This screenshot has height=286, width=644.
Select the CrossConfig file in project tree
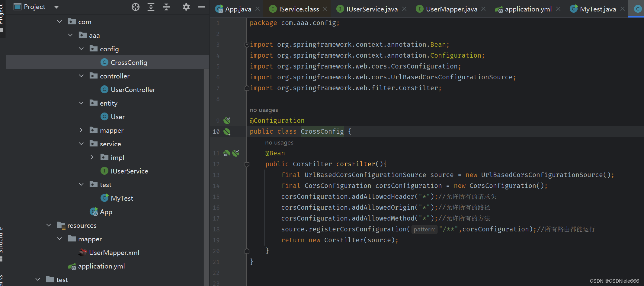129,62
